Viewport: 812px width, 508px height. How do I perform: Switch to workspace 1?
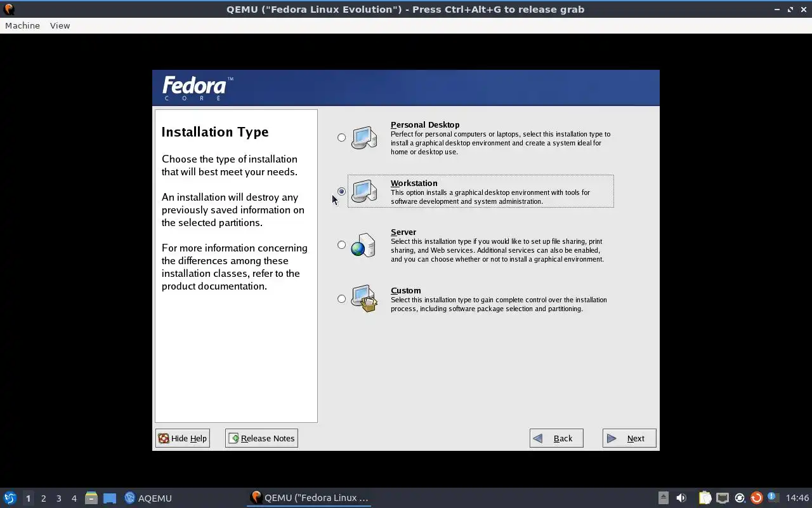click(28, 498)
